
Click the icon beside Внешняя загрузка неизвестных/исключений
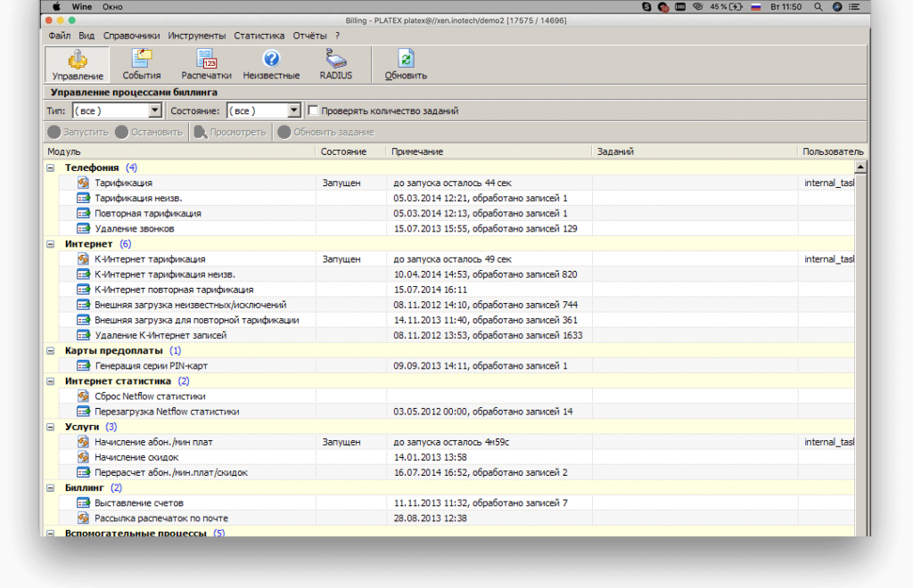click(83, 305)
